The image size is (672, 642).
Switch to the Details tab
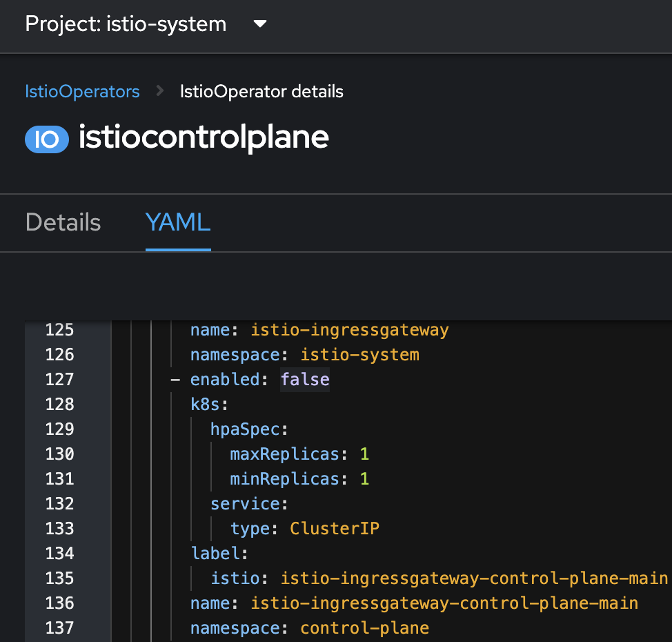63,222
